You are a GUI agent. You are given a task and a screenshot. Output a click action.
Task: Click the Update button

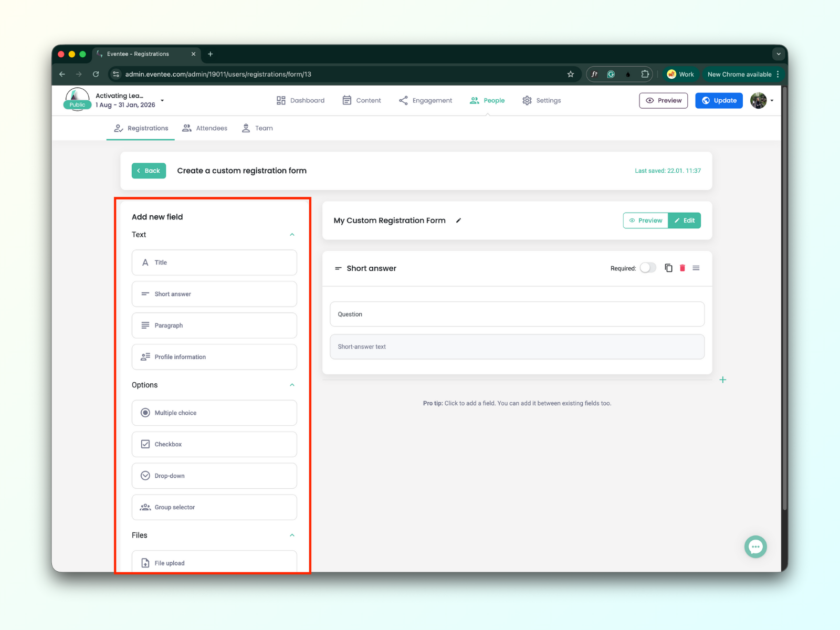(719, 100)
